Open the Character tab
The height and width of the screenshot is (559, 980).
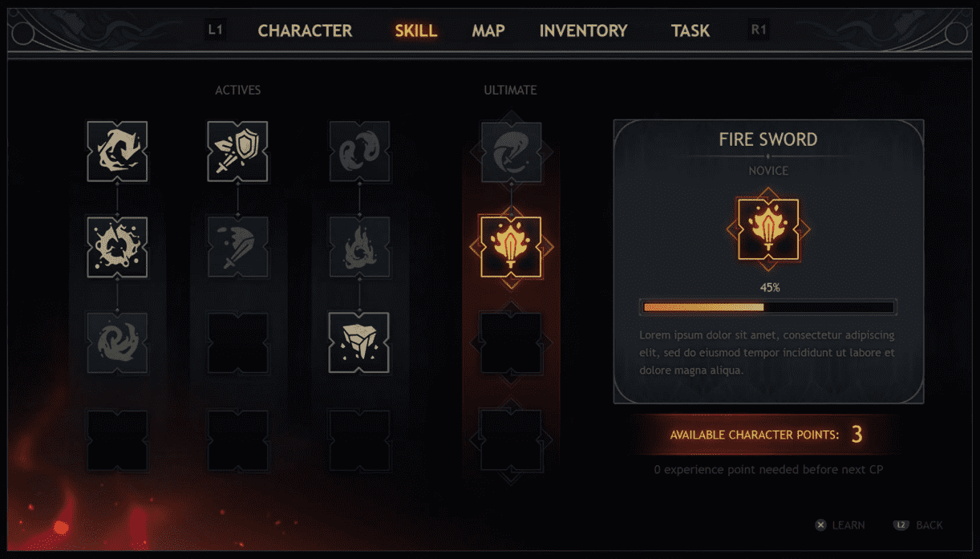pos(305,30)
